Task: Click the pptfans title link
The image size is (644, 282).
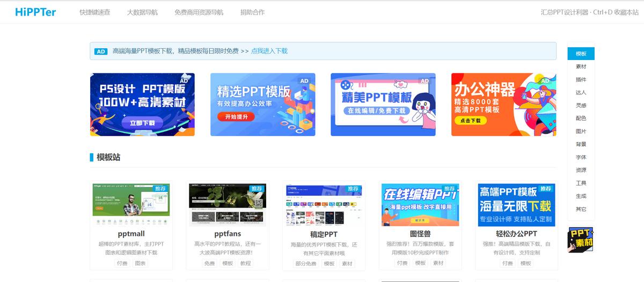Action: [228, 234]
